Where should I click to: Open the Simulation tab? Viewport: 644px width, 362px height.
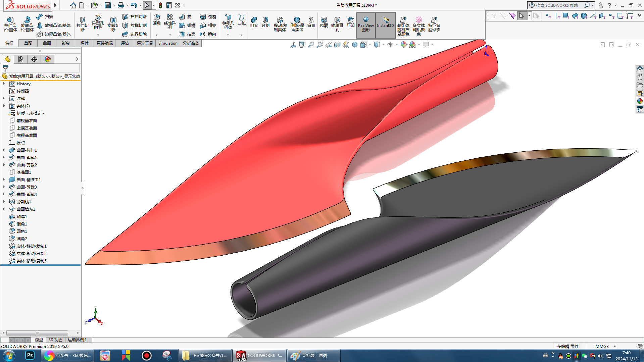point(168,43)
